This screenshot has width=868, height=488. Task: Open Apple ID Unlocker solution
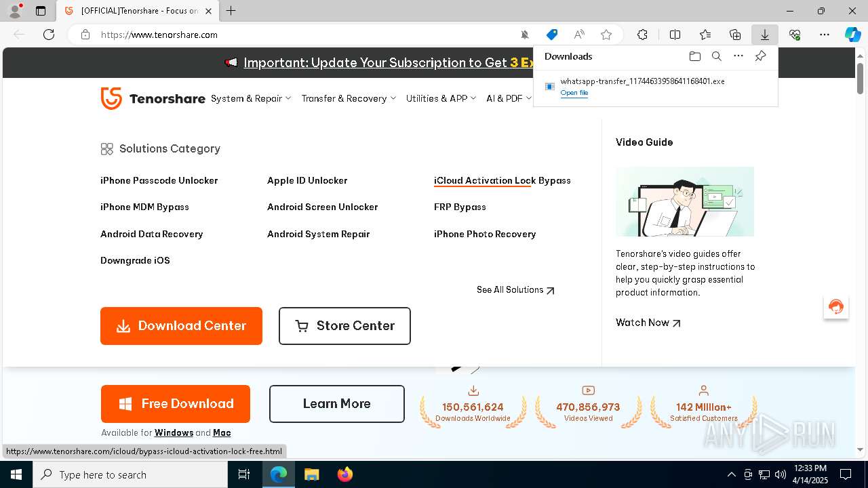pyautogui.click(x=307, y=180)
